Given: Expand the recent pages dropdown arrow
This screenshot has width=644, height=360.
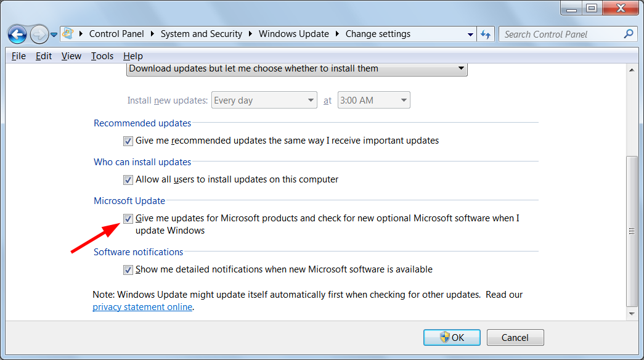Looking at the screenshot, I should pos(470,34).
